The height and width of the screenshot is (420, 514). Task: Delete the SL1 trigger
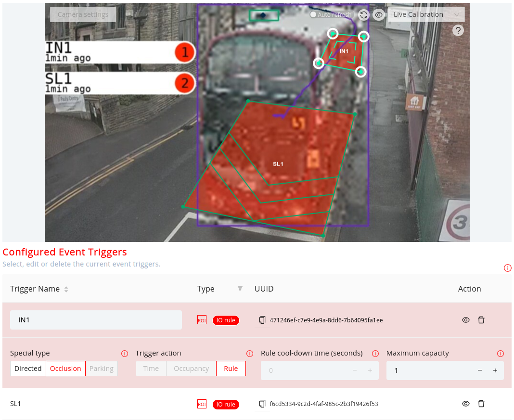click(x=481, y=404)
